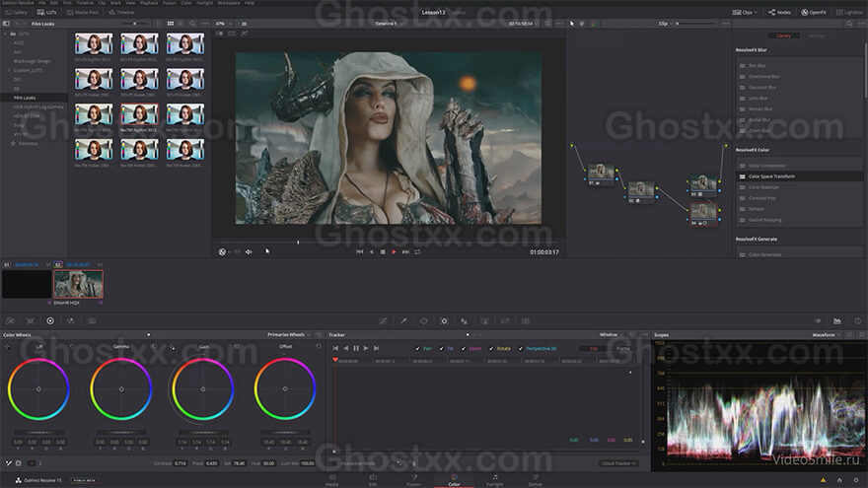Click the OpenFX library search icon
The height and width of the screenshot is (488, 868).
point(848,24)
